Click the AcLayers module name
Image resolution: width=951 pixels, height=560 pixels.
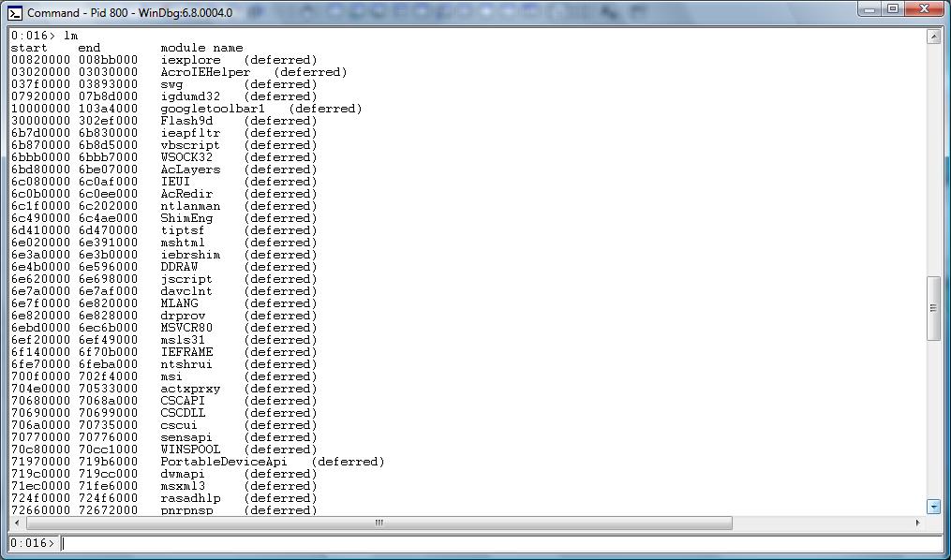pos(190,169)
